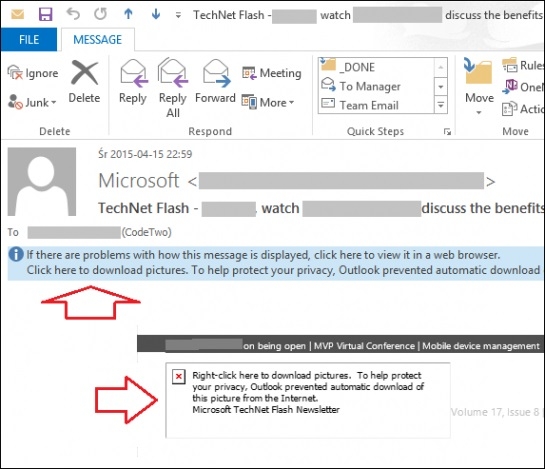The image size is (545, 469).
Task: Apply the _DONE quick step
Action: (x=376, y=67)
